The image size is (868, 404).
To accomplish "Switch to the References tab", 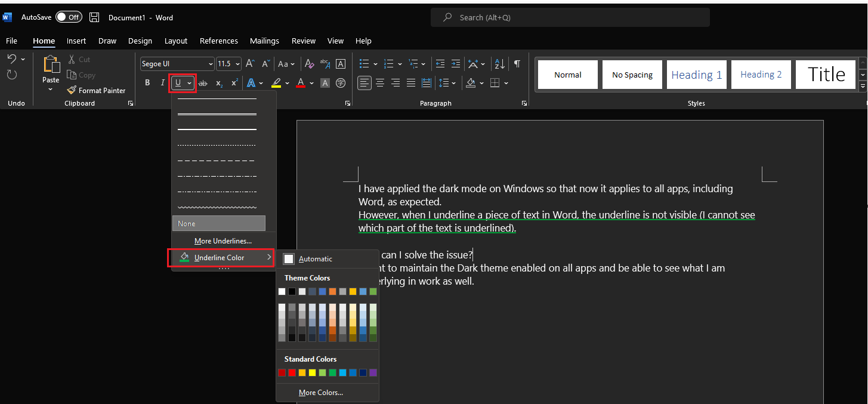I will (219, 41).
